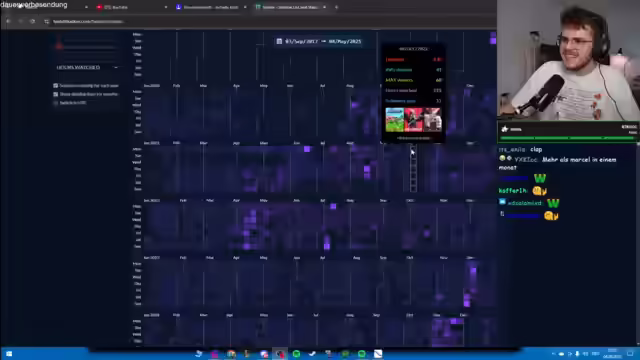The image size is (640, 360).
Task: Open the HOURS WATCHED metric dropdown
Action: (87, 67)
